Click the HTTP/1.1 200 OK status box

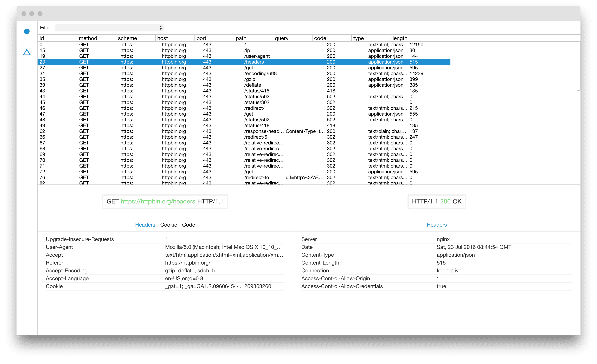tap(437, 201)
